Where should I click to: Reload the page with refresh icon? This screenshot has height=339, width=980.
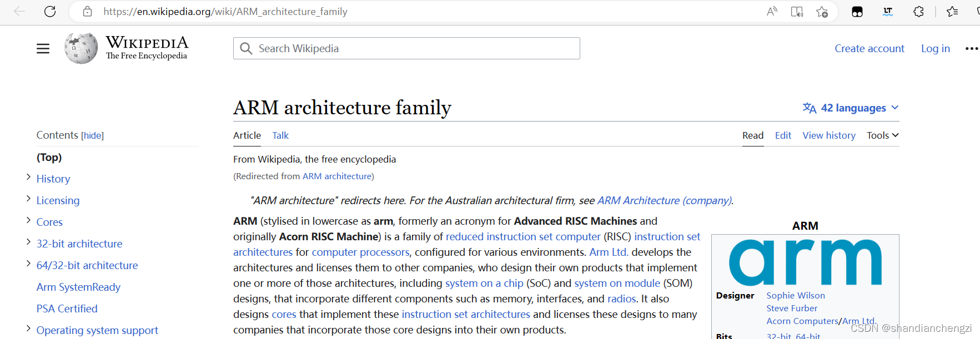[x=50, y=11]
